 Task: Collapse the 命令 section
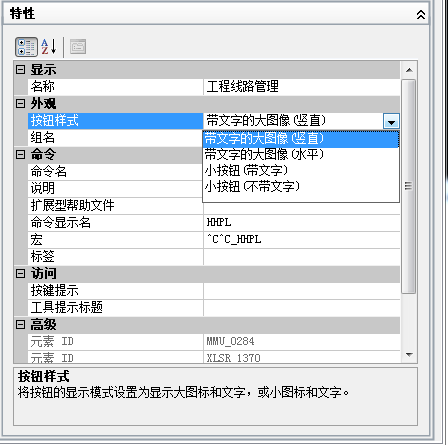pyautogui.click(x=20, y=155)
